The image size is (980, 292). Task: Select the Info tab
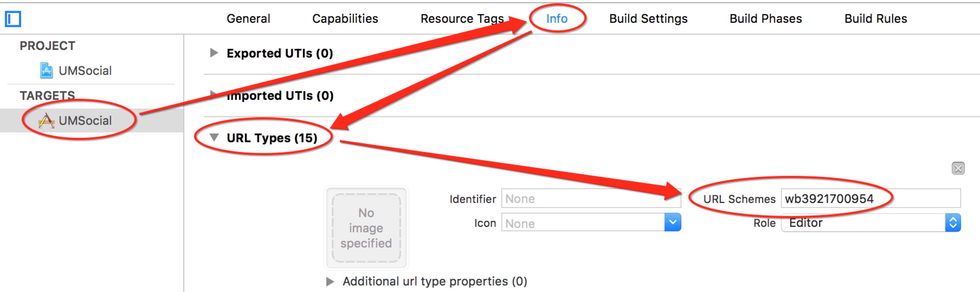click(557, 19)
